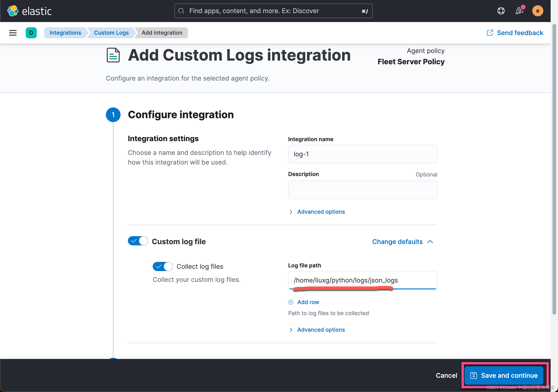
Task: Open the Help menu in top bar
Action: point(501,11)
